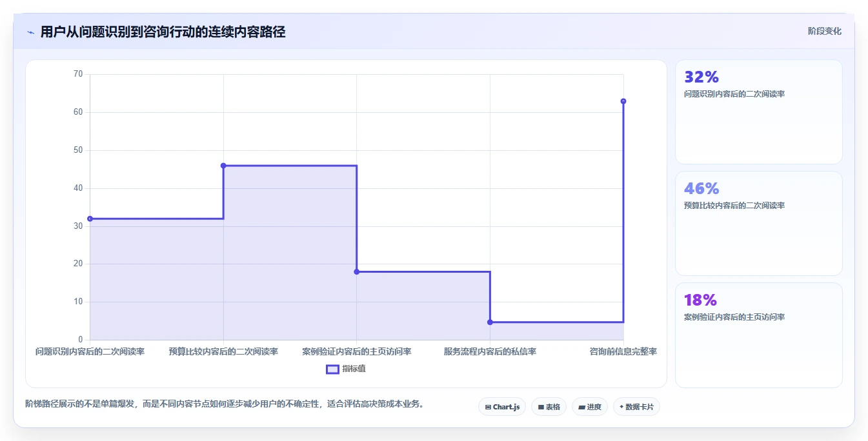Click 案例验证内容后的主页访问率 label in stat card
Viewport: 868px width, 441px height.
pos(734,317)
